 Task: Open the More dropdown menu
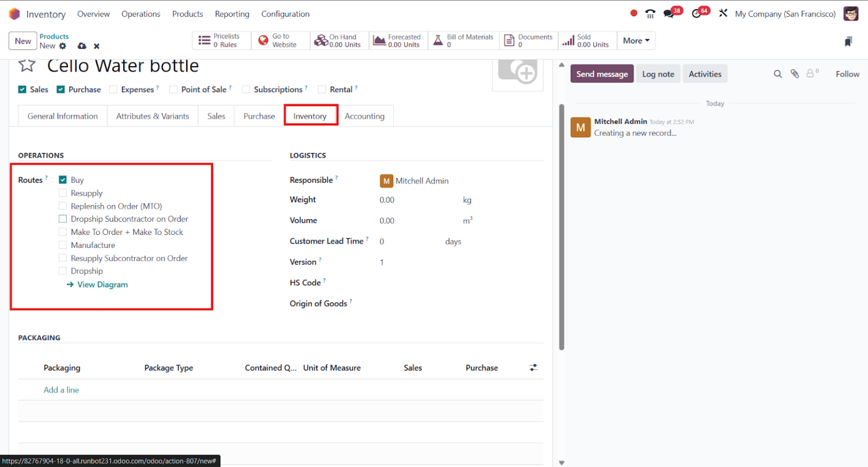pyautogui.click(x=636, y=40)
